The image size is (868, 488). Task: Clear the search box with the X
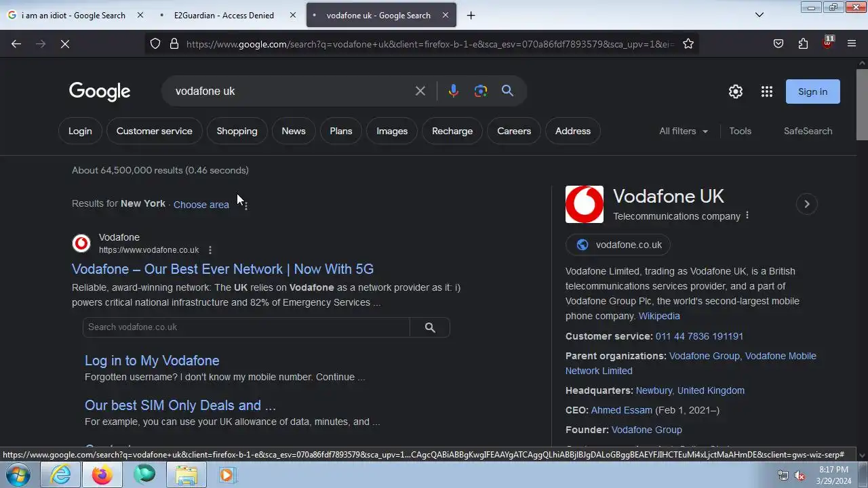420,91
